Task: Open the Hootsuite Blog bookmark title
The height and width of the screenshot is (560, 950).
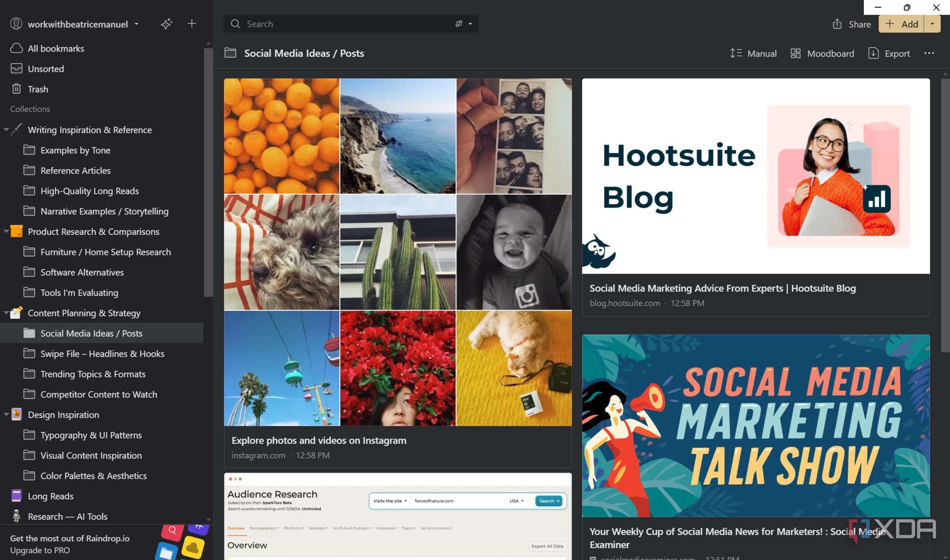Action: point(723,288)
